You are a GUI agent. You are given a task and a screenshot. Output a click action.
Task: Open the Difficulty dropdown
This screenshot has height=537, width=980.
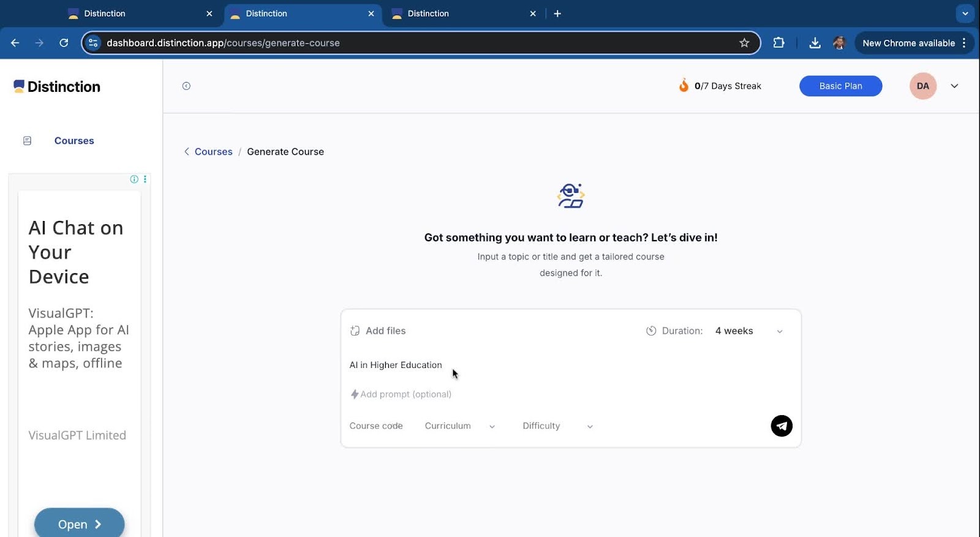point(557,426)
